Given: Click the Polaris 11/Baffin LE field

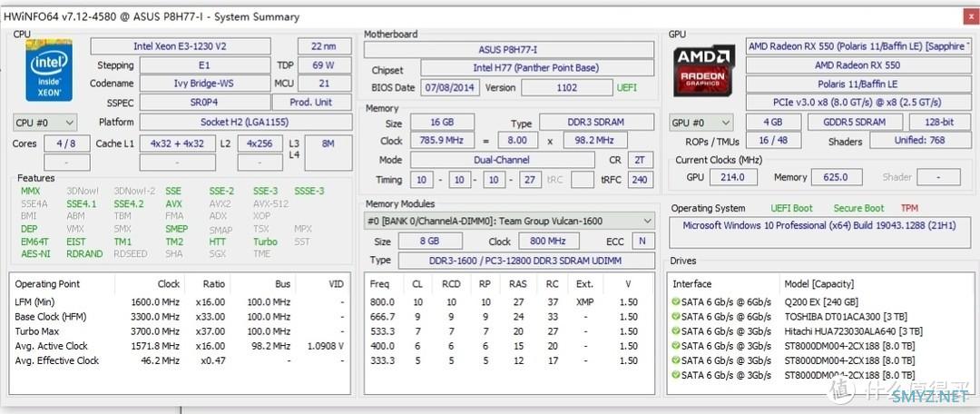Looking at the screenshot, I should pos(857,84).
